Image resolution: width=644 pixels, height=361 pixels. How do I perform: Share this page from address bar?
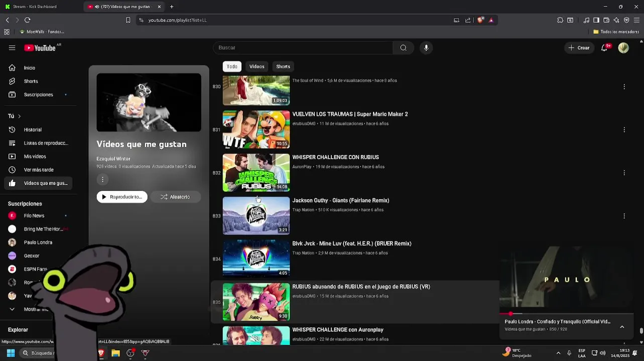tap(468, 20)
